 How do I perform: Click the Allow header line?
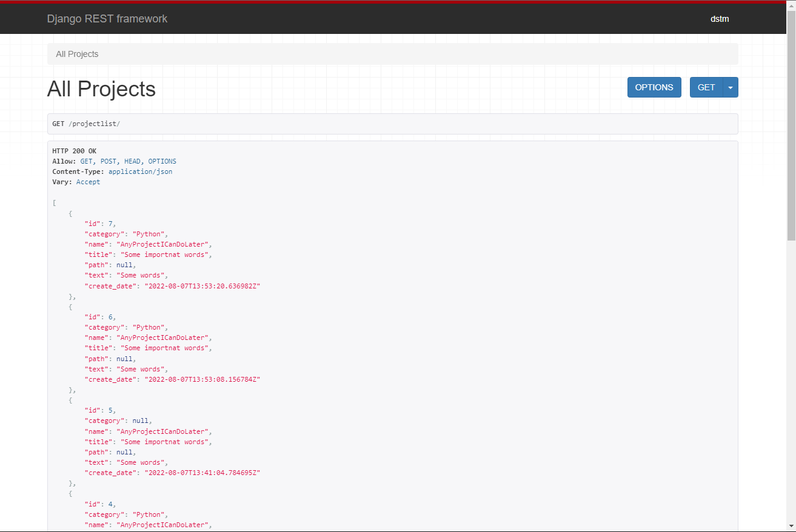pyautogui.click(x=114, y=161)
